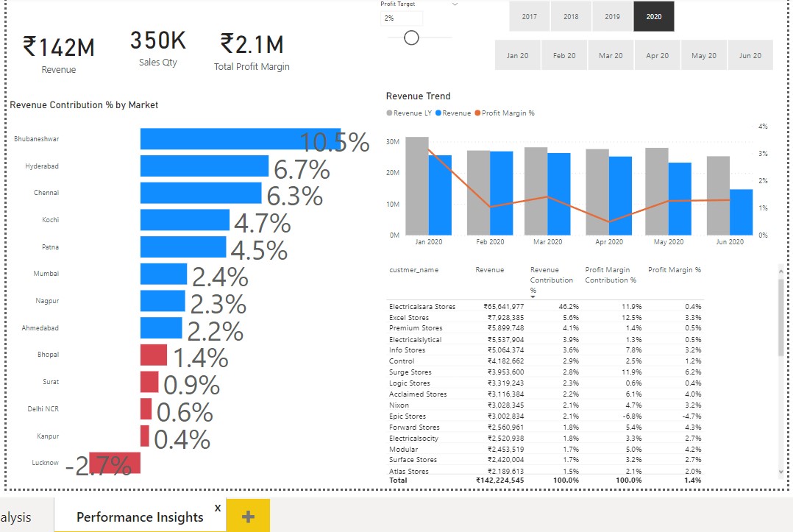The width and height of the screenshot is (793, 532).
Task: Click the 350K Sales Qty card
Action: (157, 49)
